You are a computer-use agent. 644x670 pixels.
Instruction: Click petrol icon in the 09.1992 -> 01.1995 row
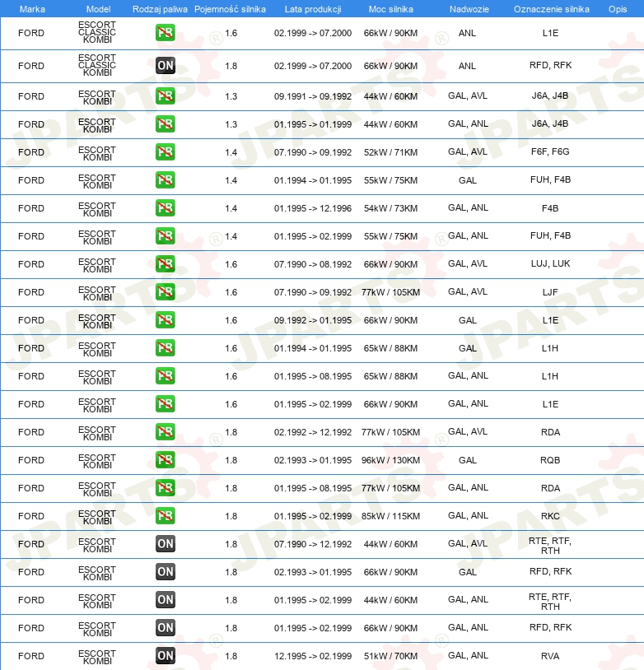coord(165,320)
